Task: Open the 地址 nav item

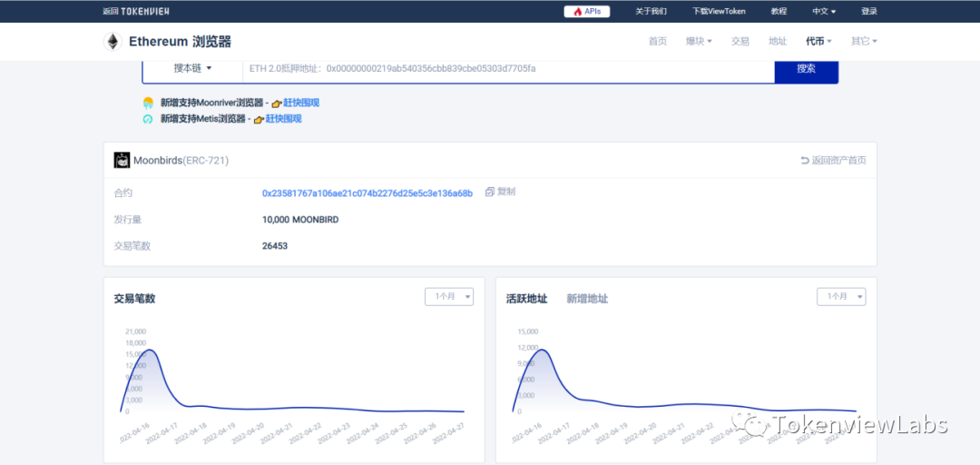Action: point(778,41)
